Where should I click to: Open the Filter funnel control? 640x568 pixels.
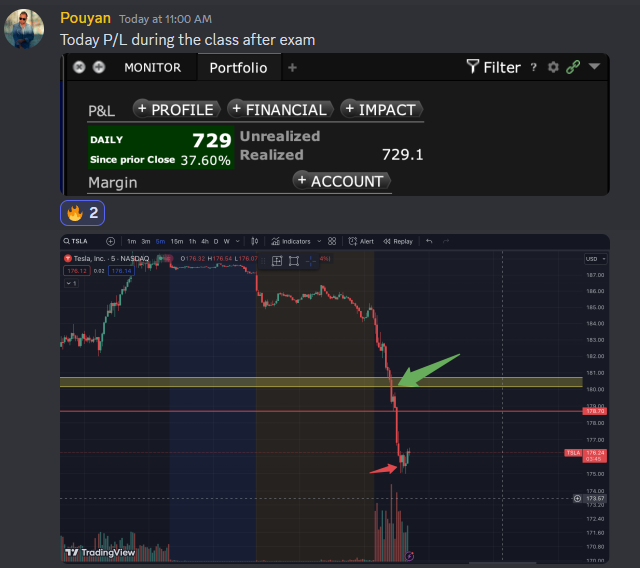tap(493, 67)
